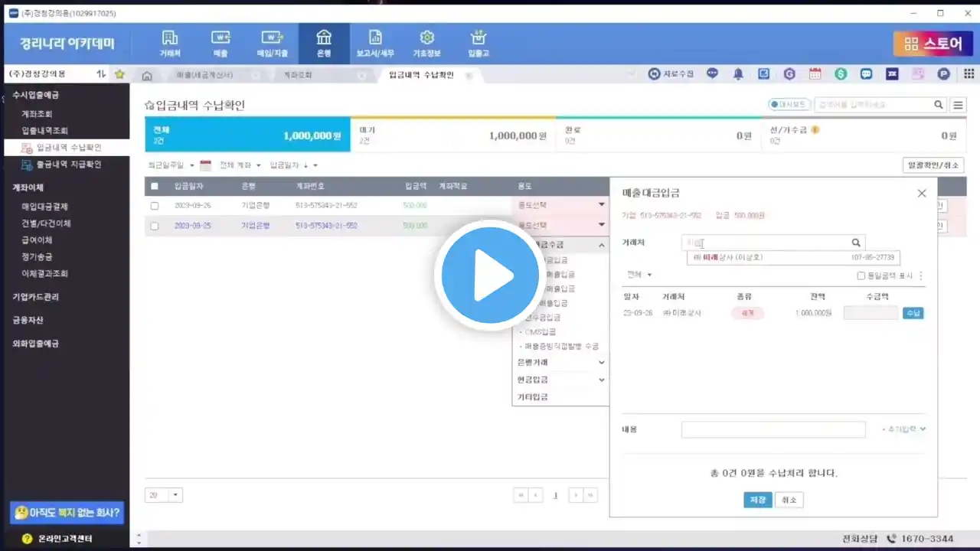Viewport: 980px width, 551px height.
Task: Open 출금내역 지급확인 in sidebar
Action: pyautogui.click(x=68, y=165)
